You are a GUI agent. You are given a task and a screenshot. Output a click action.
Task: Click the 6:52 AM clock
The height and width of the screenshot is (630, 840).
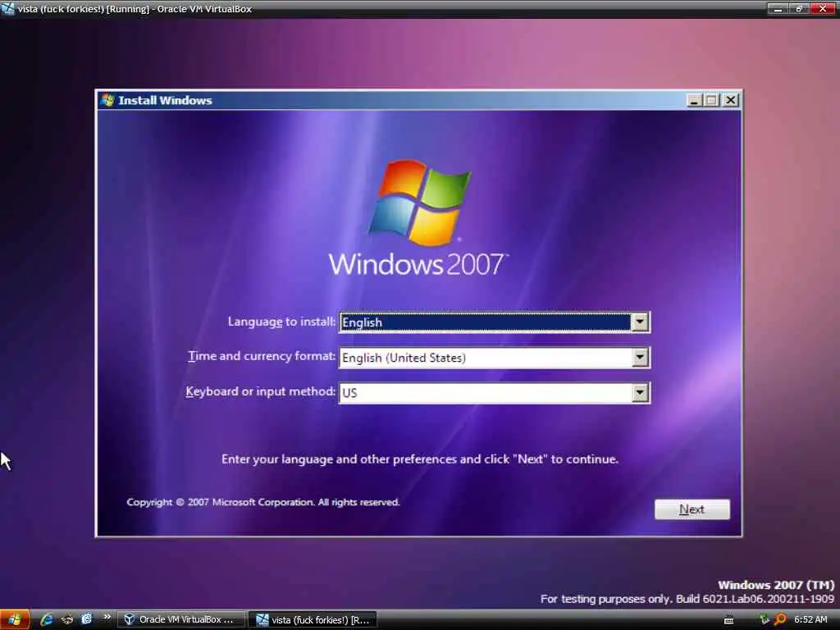(x=810, y=620)
